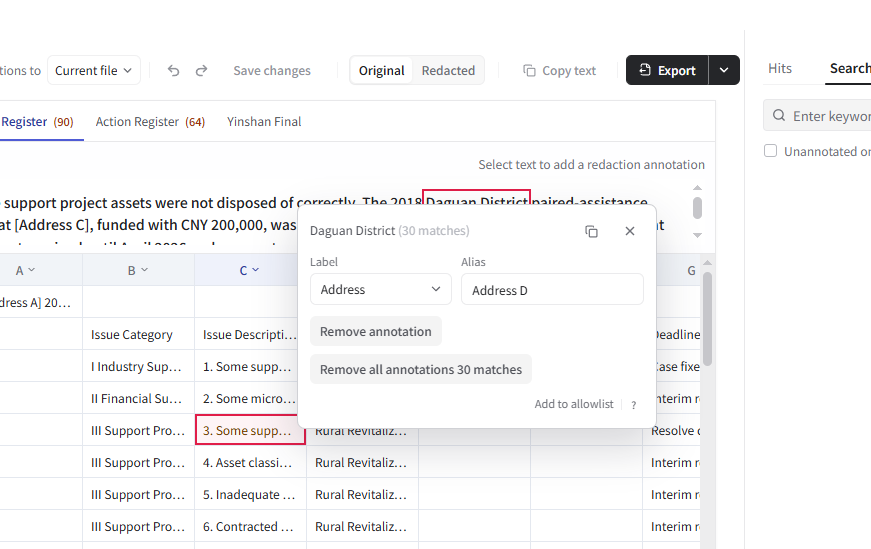Click the text preview scrollbar thumb
Screen dimensions: 871x549
tap(697, 208)
